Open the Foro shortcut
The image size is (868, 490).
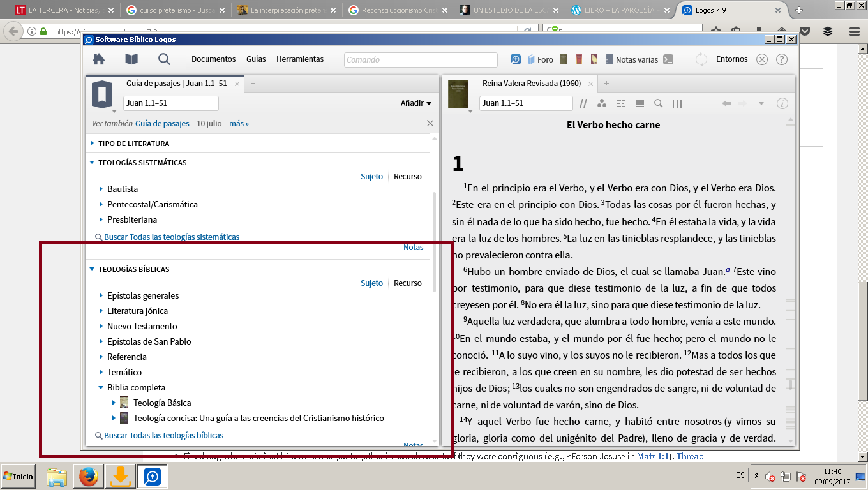tap(540, 59)
